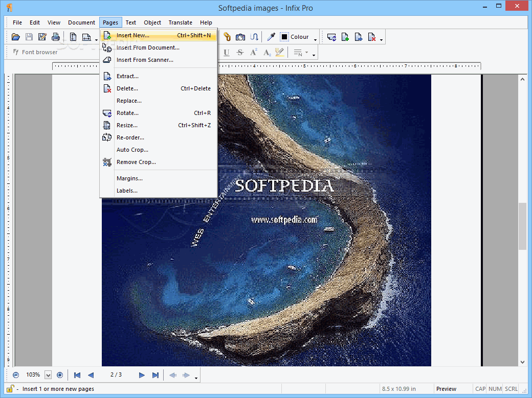Image resolution: width=532 pixels, height=398 pixels.
Task: Select Re-order... in the Pages menu
Action: click(159, 137)
